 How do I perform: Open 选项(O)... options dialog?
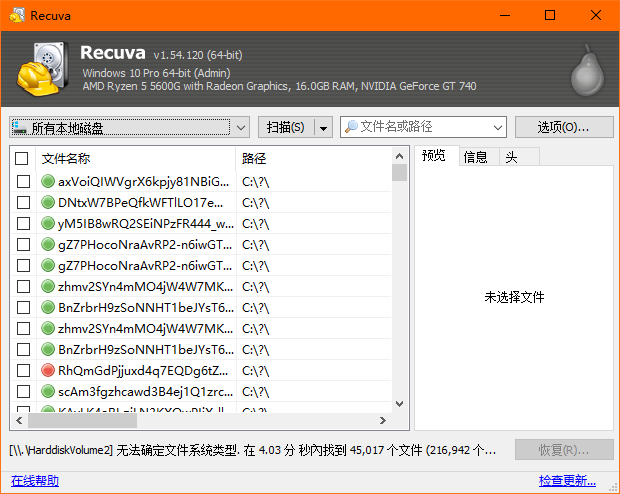564,127
